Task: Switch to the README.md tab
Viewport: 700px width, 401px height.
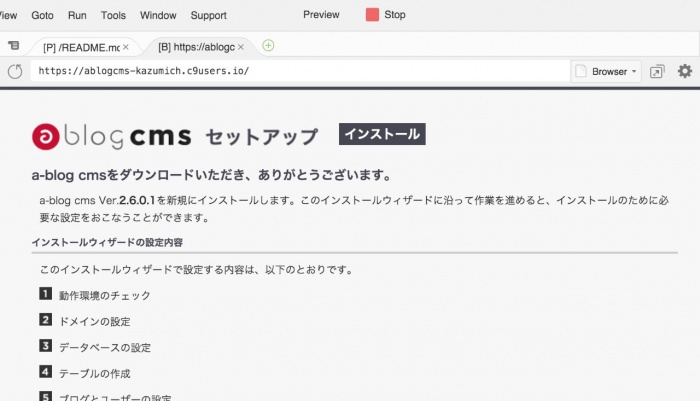Action: tap(80, 47)
